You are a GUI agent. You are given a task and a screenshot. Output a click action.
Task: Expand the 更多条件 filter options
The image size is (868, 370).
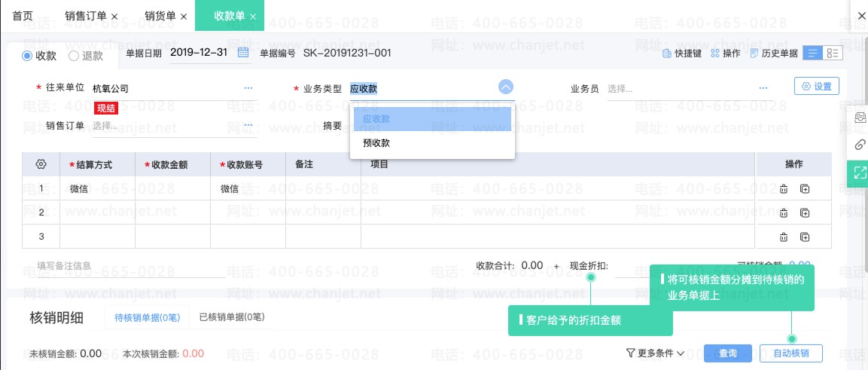coord(656,353)
